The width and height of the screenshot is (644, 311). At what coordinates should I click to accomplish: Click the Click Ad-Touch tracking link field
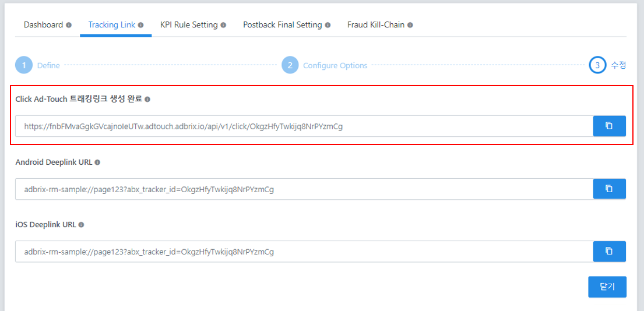[x=304, y=126]
